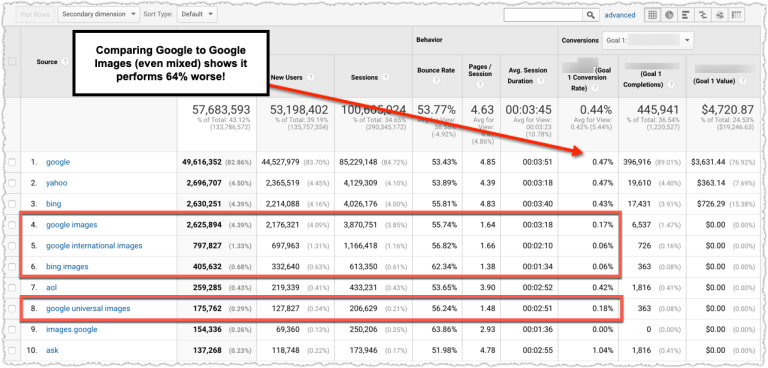The height and width of the screenshot is (368, 768).
Task: Open the term cloud view icon
Action: coord(720,15)
